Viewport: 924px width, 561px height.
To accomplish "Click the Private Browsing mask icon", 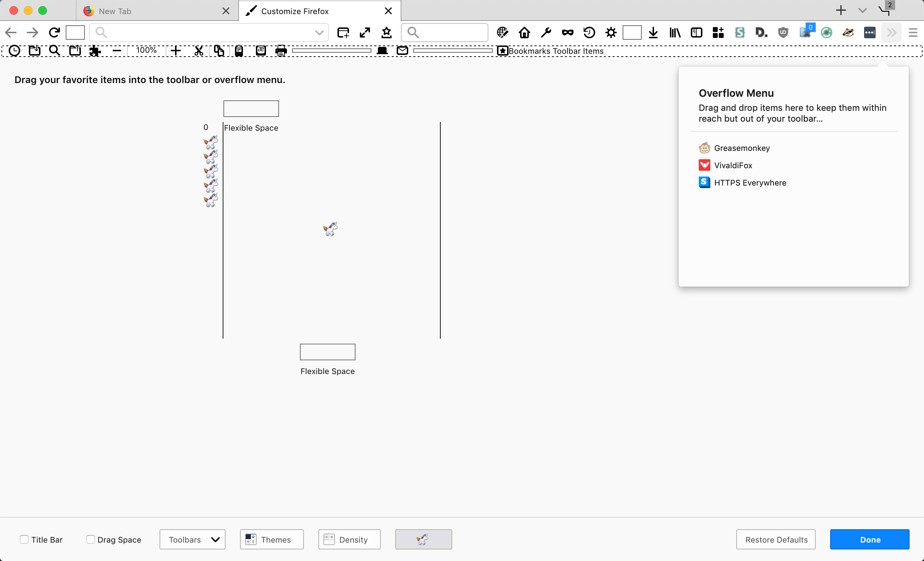I will click(568, 32).
